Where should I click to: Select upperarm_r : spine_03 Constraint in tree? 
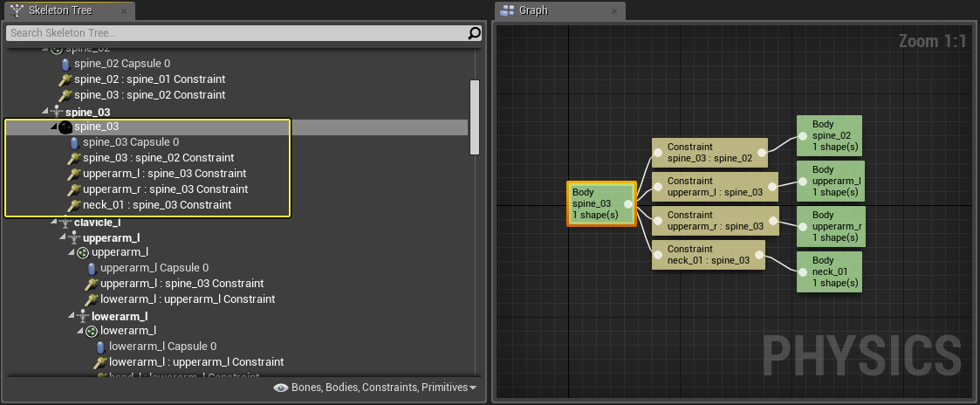click(165, 189)
